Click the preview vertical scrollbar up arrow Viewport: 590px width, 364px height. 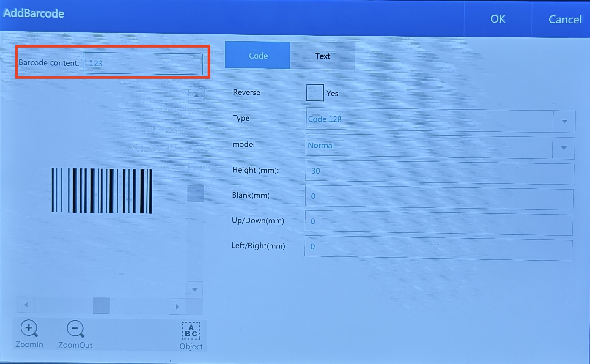point(196,95)
